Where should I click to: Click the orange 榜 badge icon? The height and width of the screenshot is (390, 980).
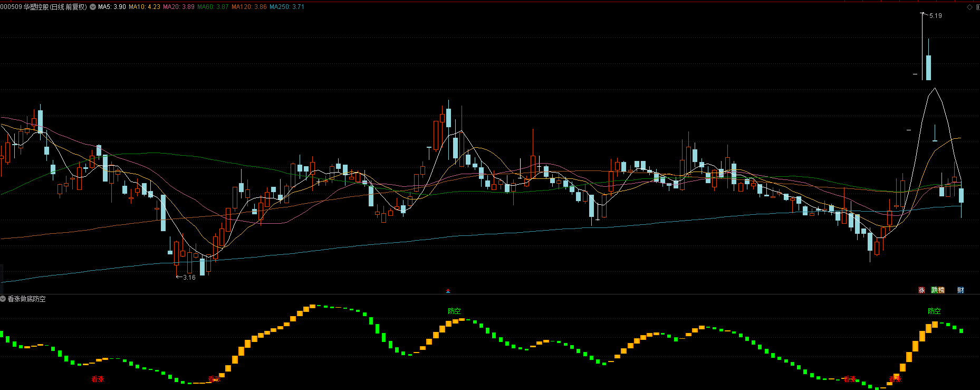(941, 290)
